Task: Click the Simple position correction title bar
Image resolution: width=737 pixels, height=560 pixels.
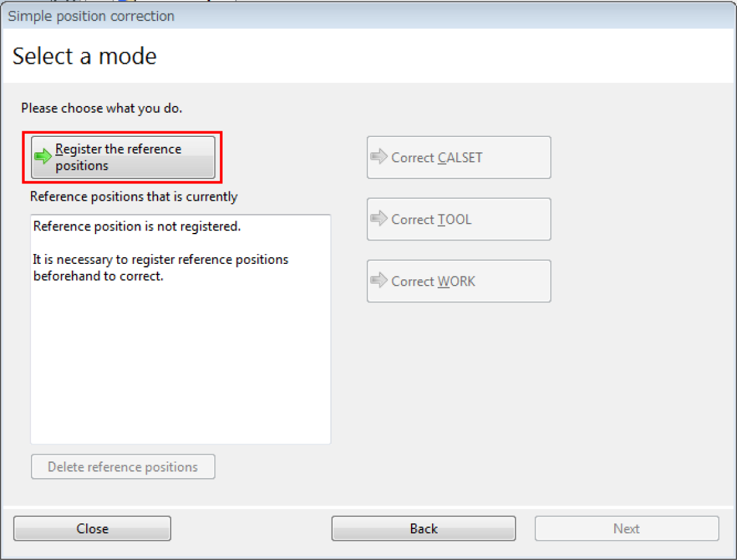Action: tap(91, 16)
